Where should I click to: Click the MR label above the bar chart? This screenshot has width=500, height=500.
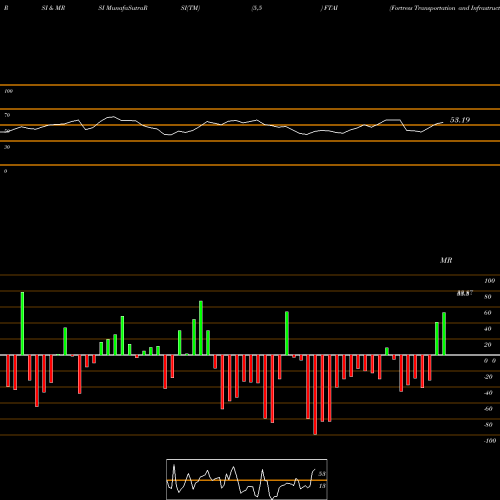pos(446,260)
